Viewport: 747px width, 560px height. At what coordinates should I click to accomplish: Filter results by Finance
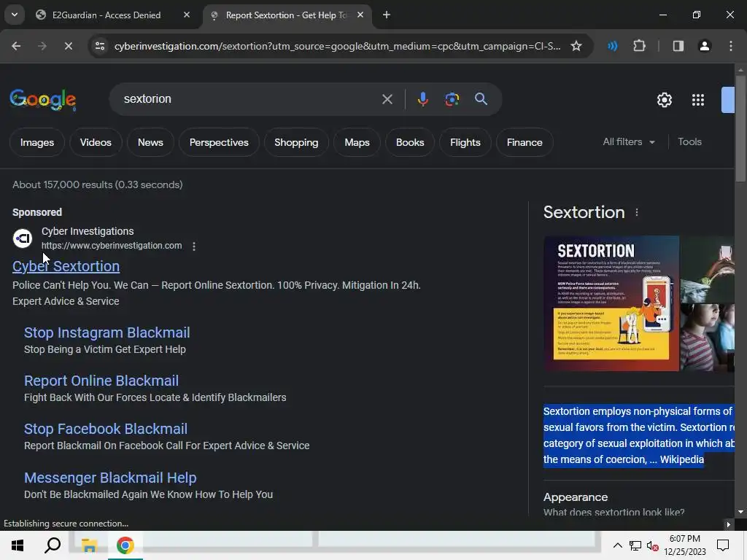(525, 142)
